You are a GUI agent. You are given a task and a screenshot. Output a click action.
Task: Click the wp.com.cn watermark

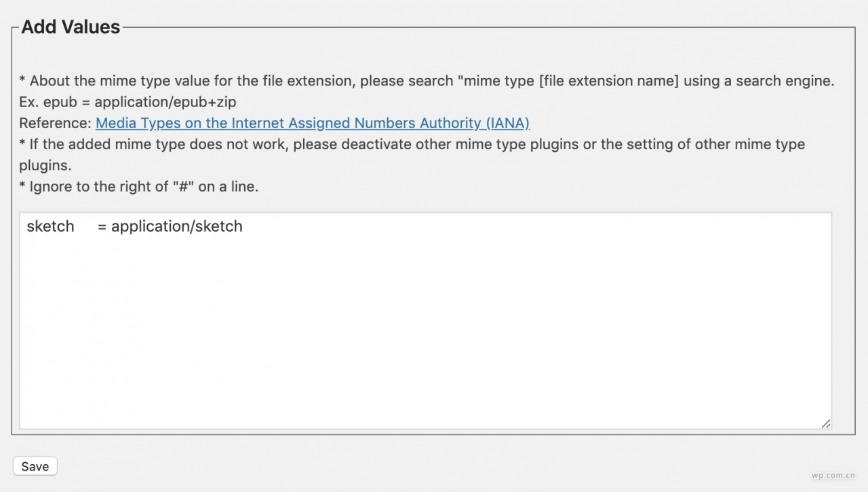(x=833, y=474)
